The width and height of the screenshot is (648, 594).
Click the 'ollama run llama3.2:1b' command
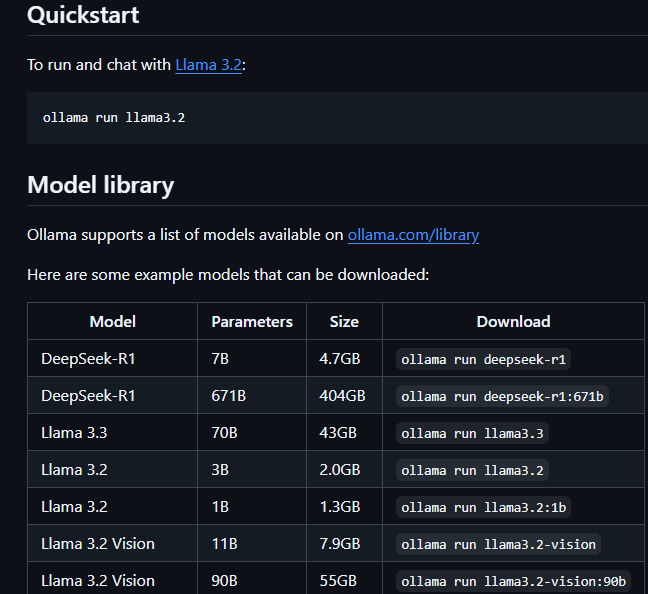point(484,507)
